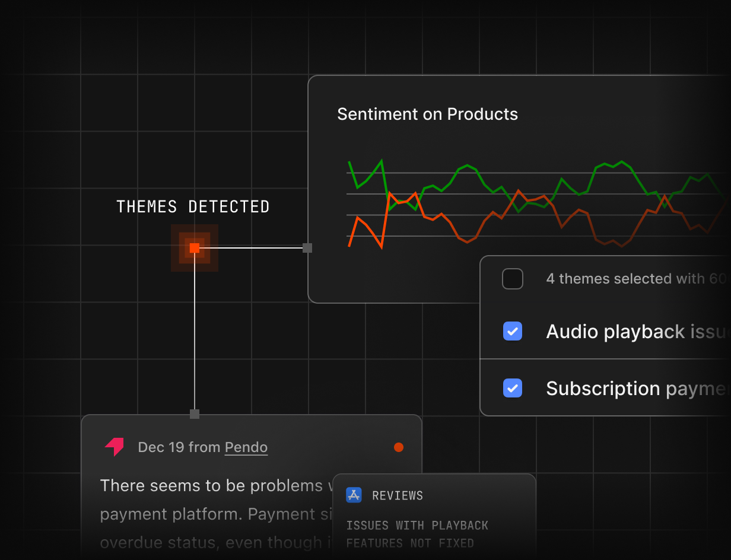The image size is (731, 560).
Task: Open the Pendo source link
Action: tap(246, 447)
